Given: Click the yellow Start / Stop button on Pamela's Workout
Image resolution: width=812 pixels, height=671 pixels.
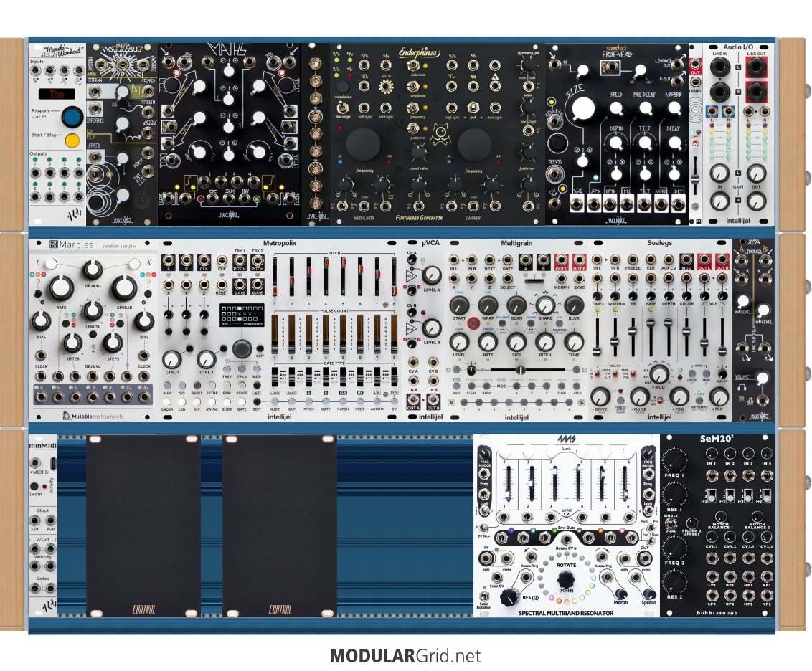Looking at the screenshot, I should (72, 141).
